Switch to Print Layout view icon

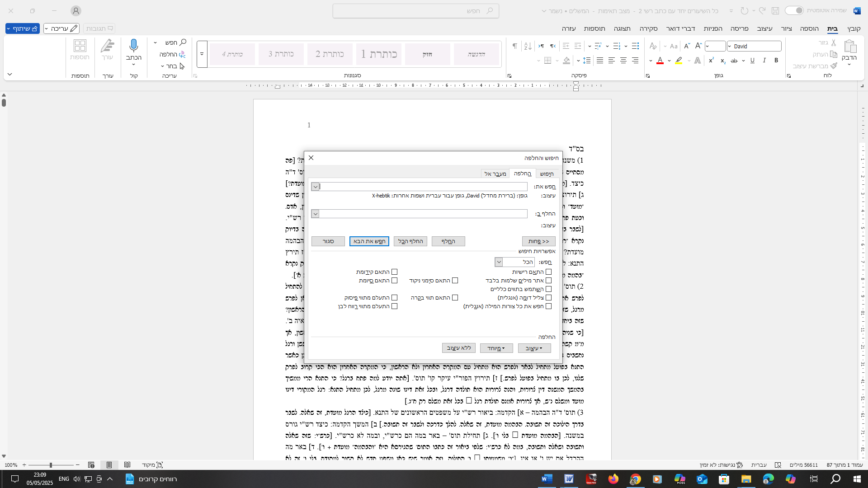(x=109, y=465)
